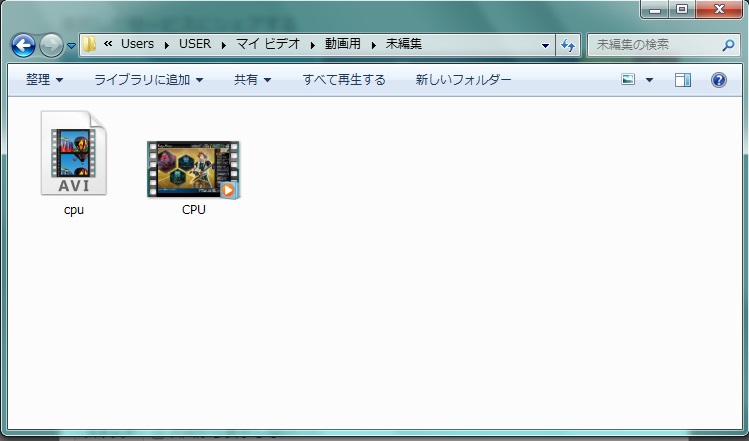Create folder with 新しいフォルダー

coord(463,79)
